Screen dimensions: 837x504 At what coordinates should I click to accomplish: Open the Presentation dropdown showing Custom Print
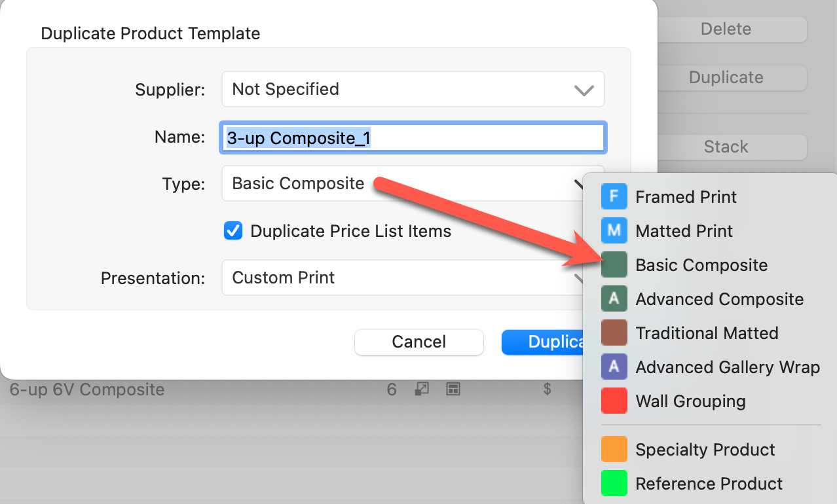[x=400, y=278]
